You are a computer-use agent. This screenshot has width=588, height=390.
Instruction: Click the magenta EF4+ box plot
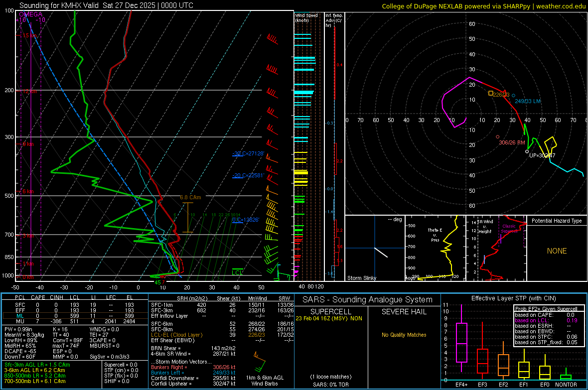(x=461, y=339)
